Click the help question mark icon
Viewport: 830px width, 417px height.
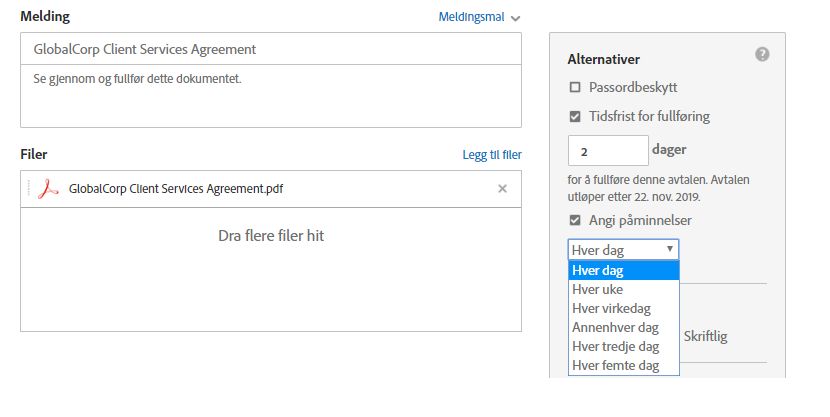(762, 54)
